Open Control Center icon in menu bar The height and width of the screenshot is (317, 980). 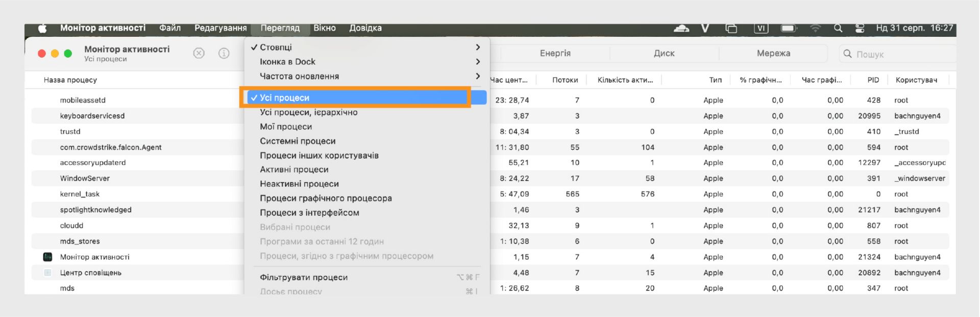(860, 29)
